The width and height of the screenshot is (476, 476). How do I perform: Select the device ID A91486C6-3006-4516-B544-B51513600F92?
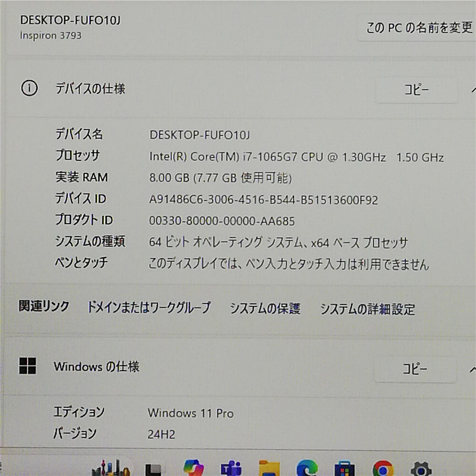click(264, 200)
